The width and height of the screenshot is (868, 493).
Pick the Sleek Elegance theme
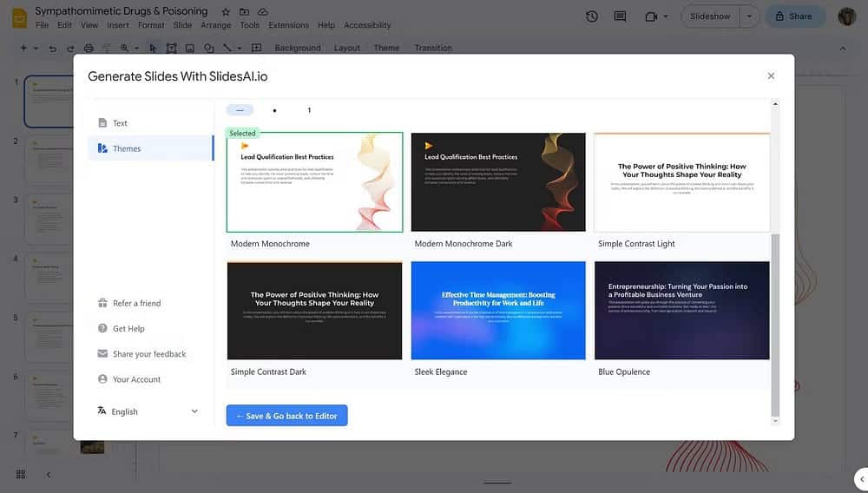[x=498, y=311]
